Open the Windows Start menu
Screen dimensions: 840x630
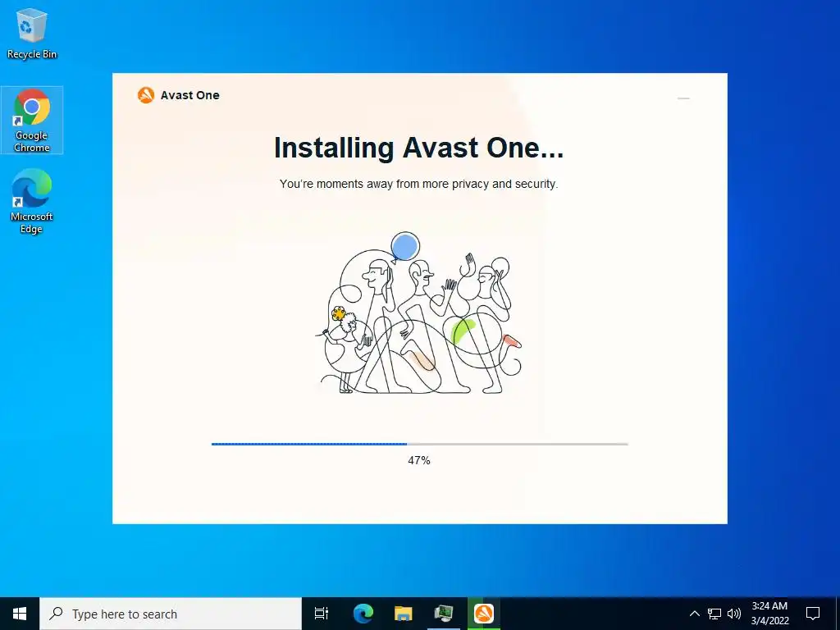[x=20, y=614]
